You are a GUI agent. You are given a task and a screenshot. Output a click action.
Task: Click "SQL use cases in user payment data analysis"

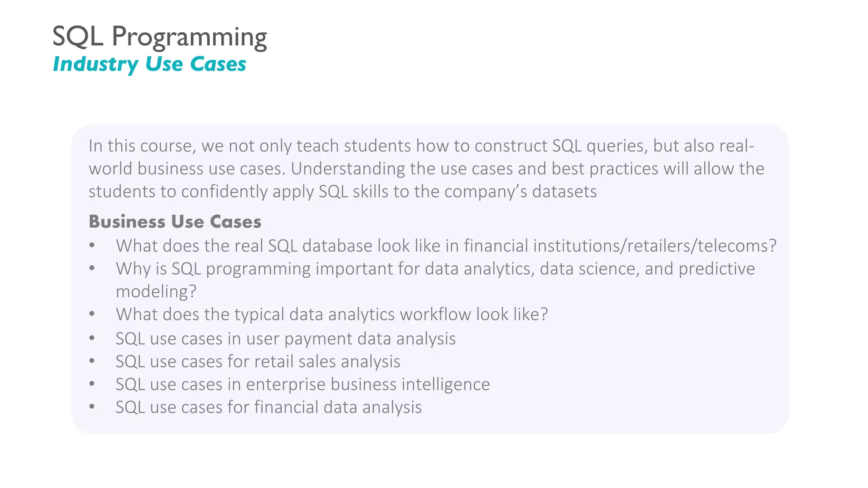click(285, 338)
